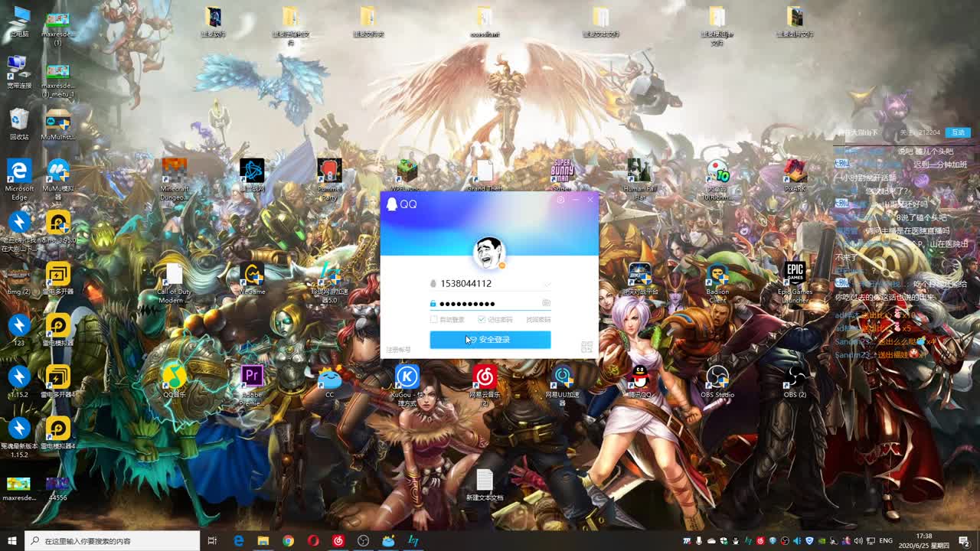This screenshot has width=980, height=551.
Task: Click the taskbar search box
Action: pyautogui.click(x=113, y=541)
